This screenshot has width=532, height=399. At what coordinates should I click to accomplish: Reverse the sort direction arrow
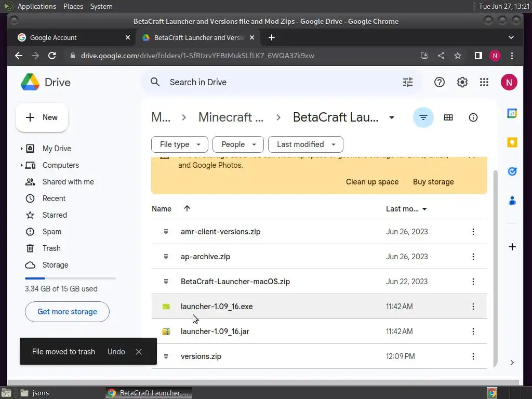coord(187,209)
